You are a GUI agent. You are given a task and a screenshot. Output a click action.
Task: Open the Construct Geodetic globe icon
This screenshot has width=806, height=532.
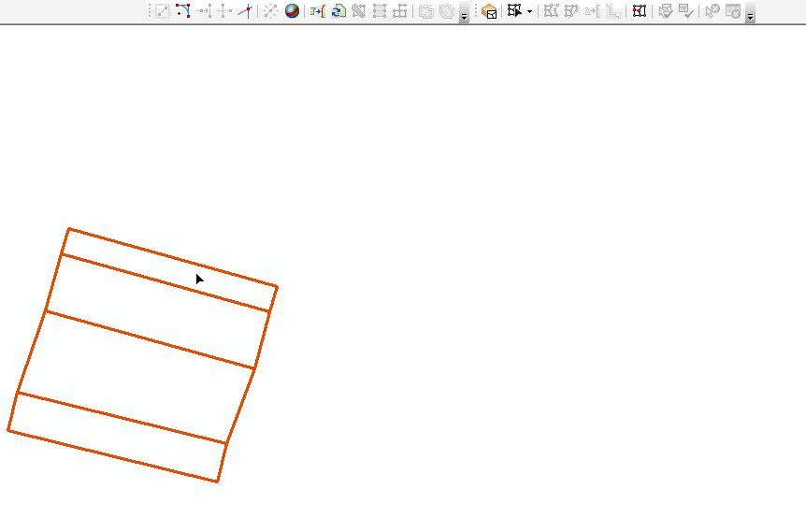click(x=293, y=11)
